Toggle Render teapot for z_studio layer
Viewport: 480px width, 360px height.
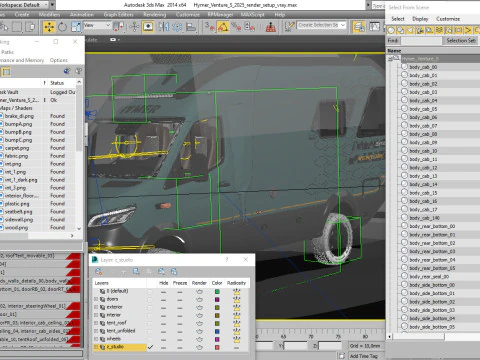coord(199,347)
